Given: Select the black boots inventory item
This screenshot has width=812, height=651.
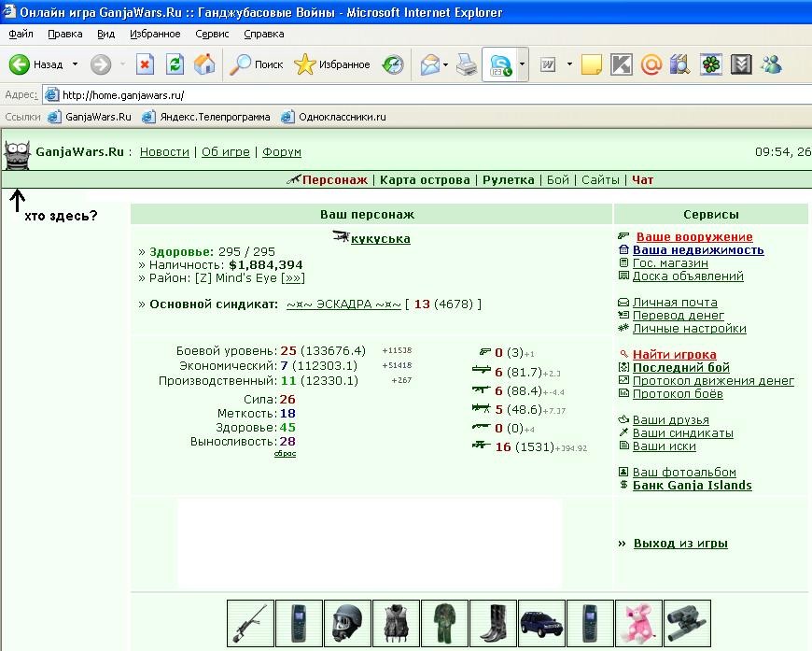Looking at the screenshot, I should click(x=493, y=624).
